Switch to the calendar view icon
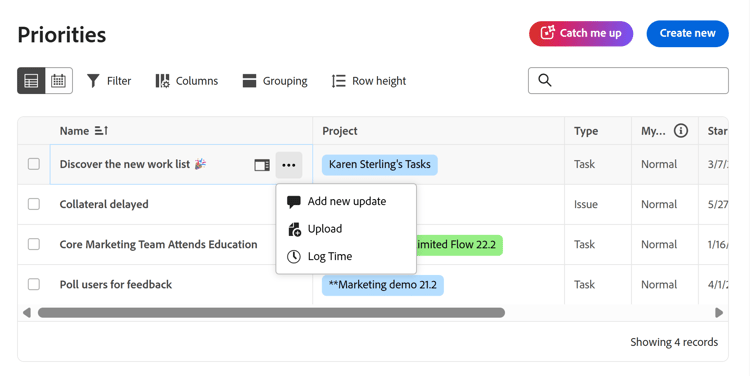This screenshot has height=376, width=750. coord(59,81)
